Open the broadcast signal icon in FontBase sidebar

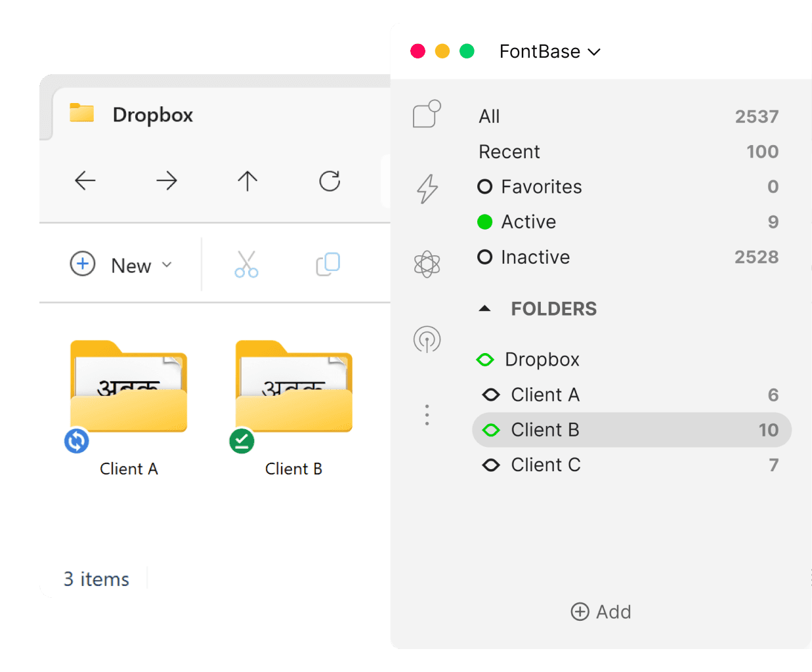(427, 340)
